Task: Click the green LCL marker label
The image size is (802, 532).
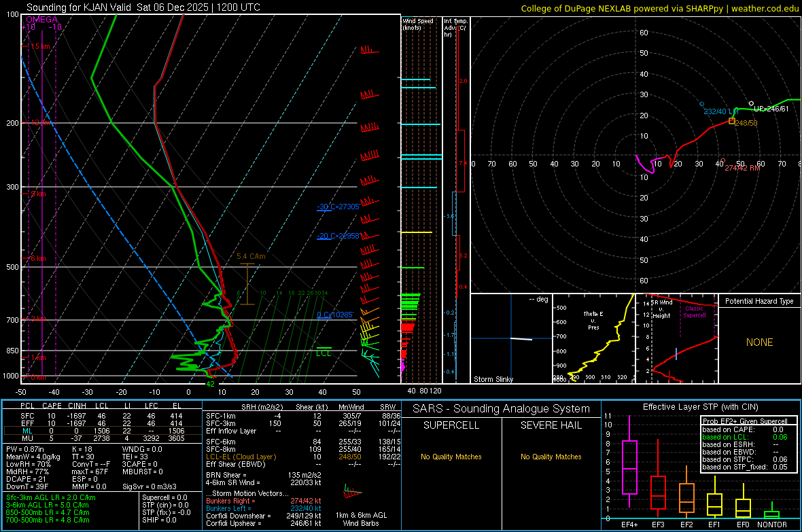Action: (x=324, y=353)
